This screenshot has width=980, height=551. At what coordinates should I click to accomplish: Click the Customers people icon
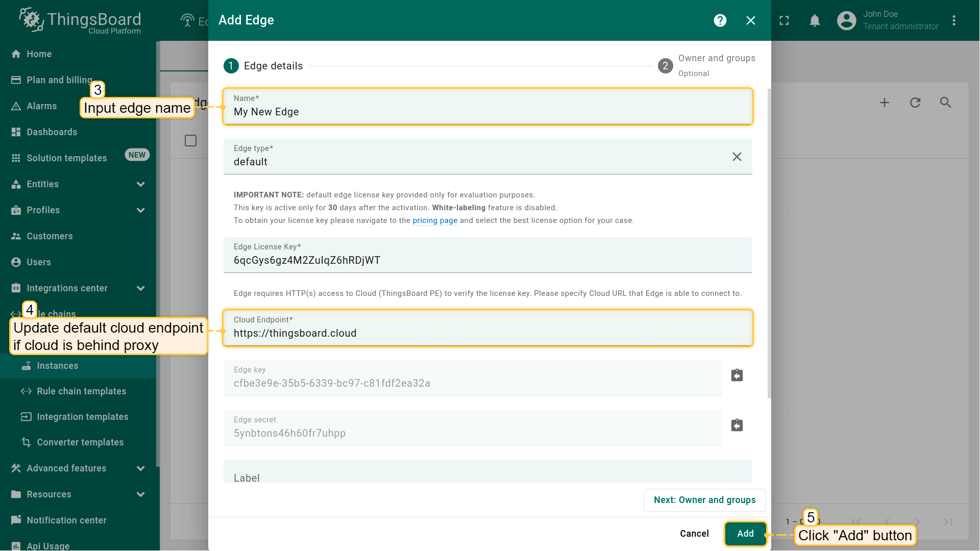[x=16, y=236]
